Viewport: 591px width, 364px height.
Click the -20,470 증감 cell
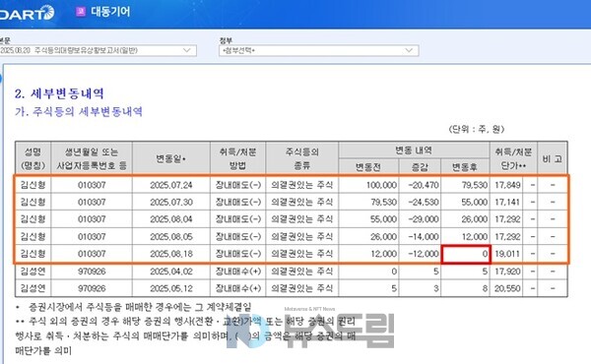pos(420,185)
